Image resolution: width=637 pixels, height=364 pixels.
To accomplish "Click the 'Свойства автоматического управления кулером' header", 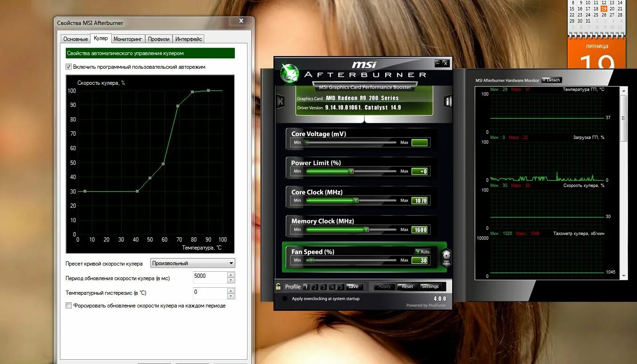I will click(x=150, y=53).
